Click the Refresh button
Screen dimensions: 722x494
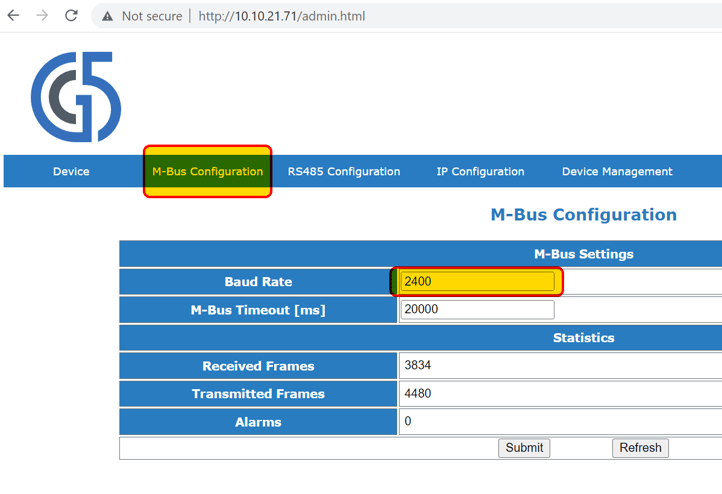coord(640,448)
